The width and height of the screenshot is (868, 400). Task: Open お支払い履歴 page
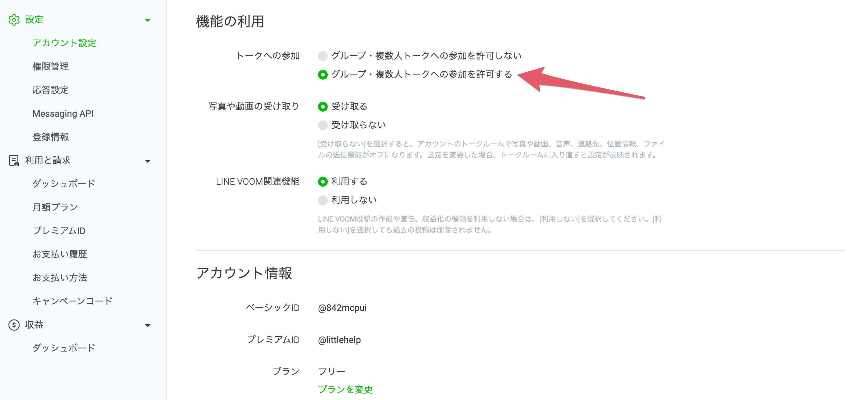[x=60, y=254]
